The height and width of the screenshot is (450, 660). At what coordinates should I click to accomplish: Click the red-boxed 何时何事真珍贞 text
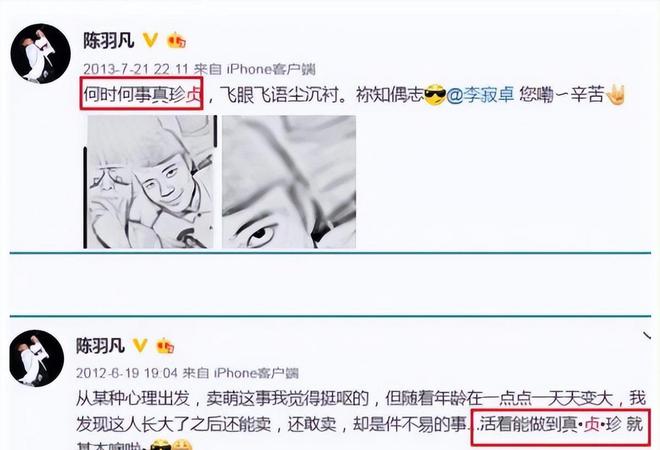(142, 94)
